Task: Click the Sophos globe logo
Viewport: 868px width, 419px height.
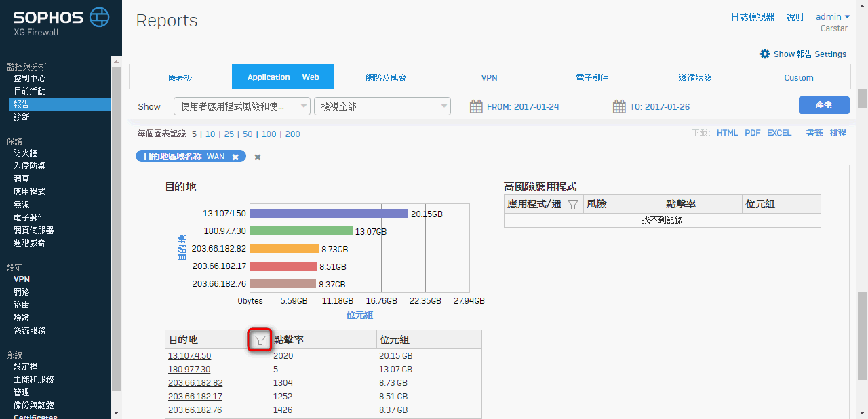Action: pyautogui.click(x=99, y=16)
